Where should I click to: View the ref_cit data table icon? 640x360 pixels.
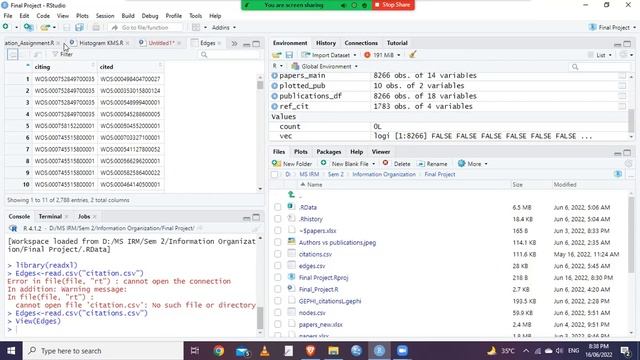coord(622,106)
